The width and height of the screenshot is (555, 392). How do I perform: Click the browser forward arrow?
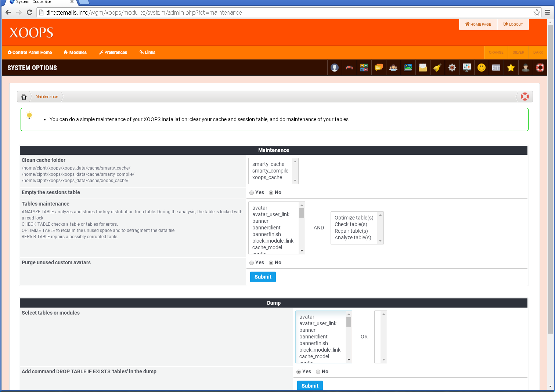point(19,12)
